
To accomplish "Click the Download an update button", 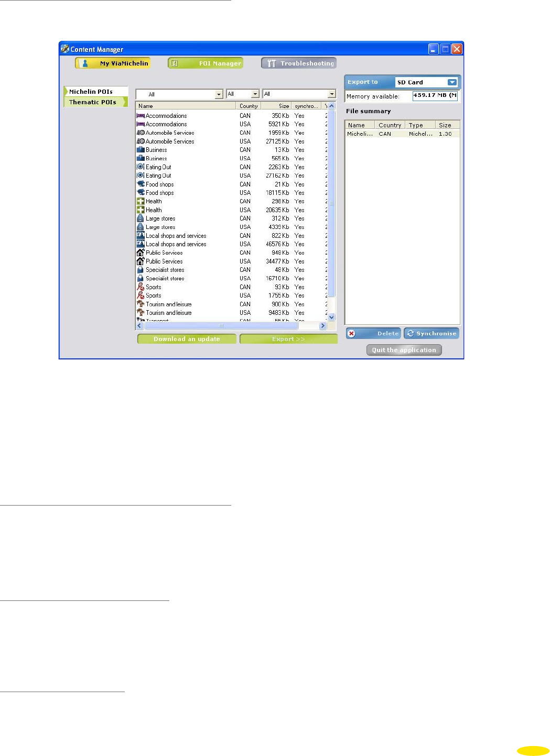I will pyautogui.click(x=187, y=339).
